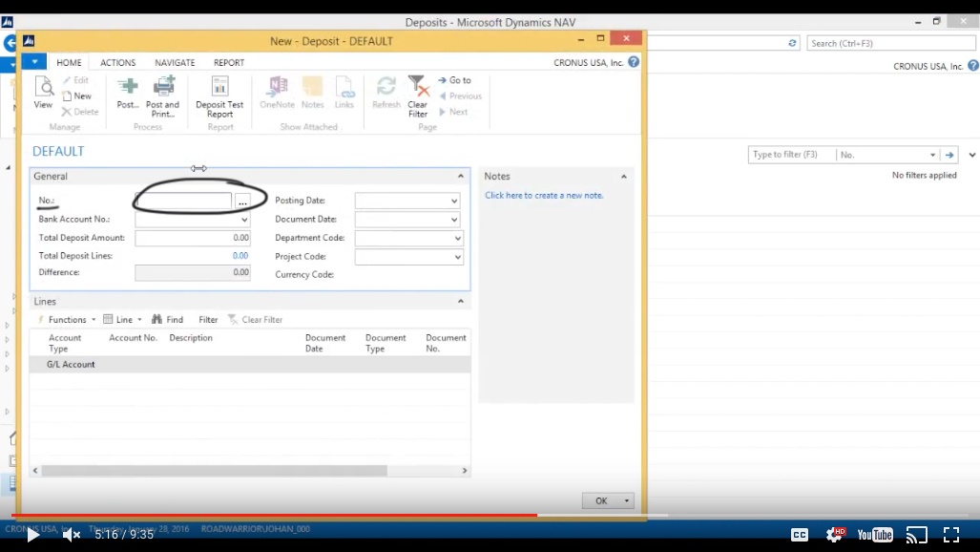The image size is (980, 552).
Task: Click into the No. input field
Action: [x=183, y=202]
